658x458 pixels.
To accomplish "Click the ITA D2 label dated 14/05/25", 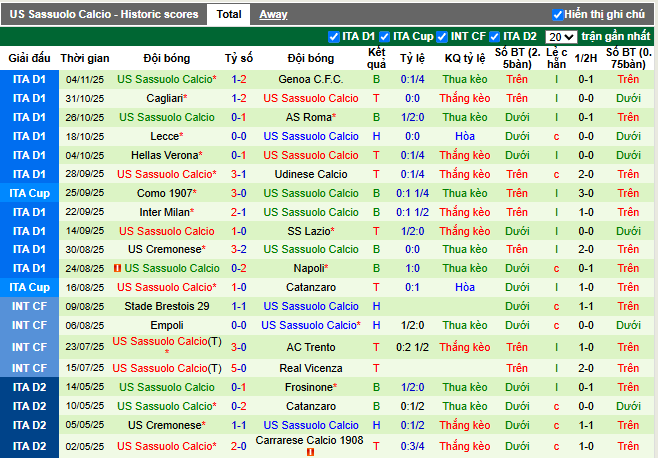I will (x=29, y=387).
